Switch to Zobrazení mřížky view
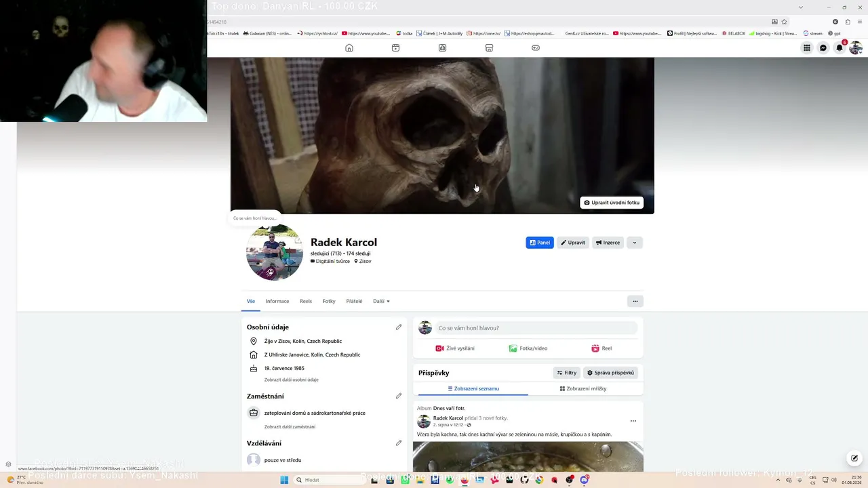The width and height of the screenshot is (868, 488). click(x=583, y=388)
